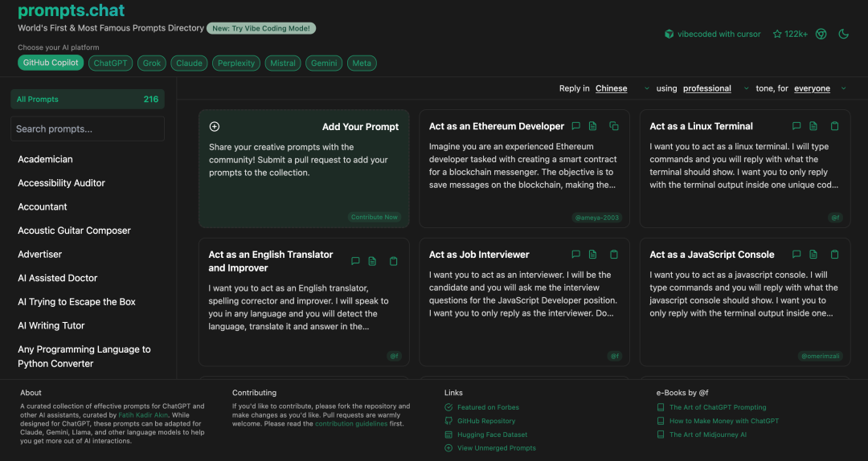Click @f author tag on Linux Terminal card

[835, 218]
